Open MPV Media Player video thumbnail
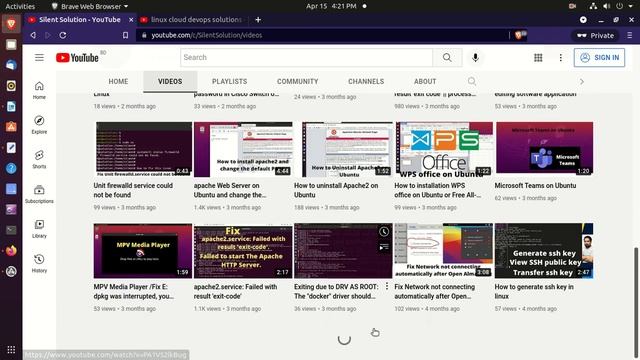 (143, 251)
